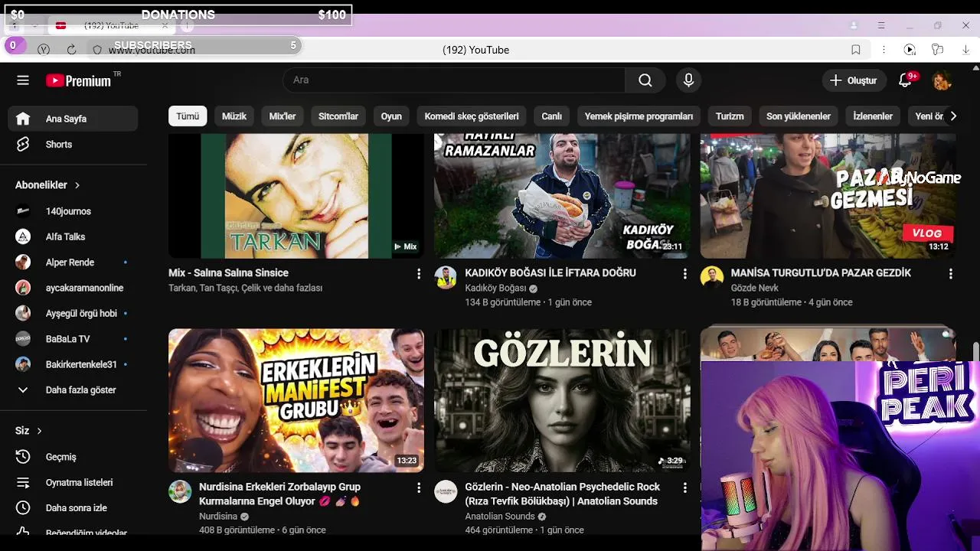Select the Oyun filter chip
This screenshot has width=980, height=551.
[x=391, y=116]
